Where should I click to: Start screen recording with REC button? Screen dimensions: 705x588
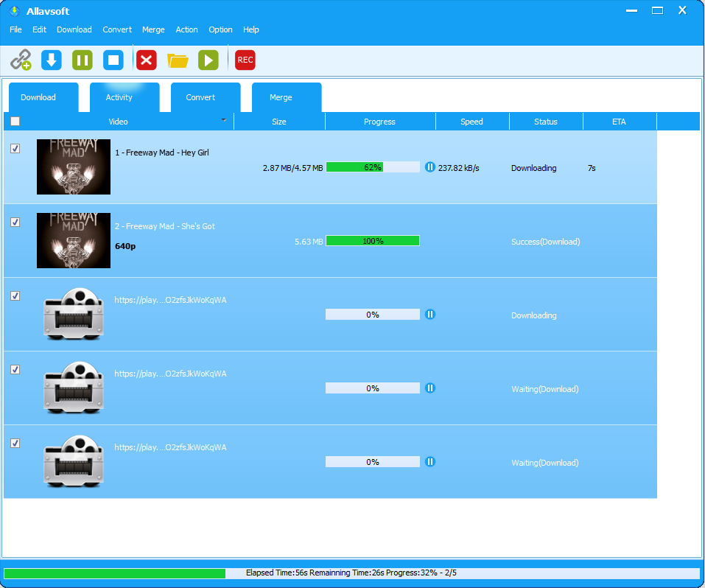[x=245, y=60]
